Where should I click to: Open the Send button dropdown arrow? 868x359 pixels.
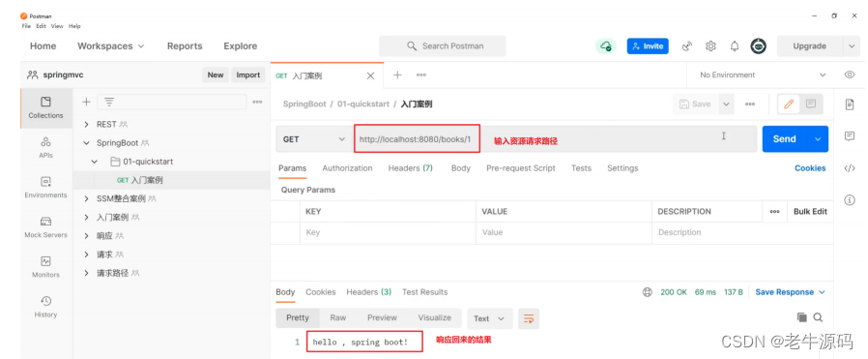pyautogui.click(x=818, y=139)
